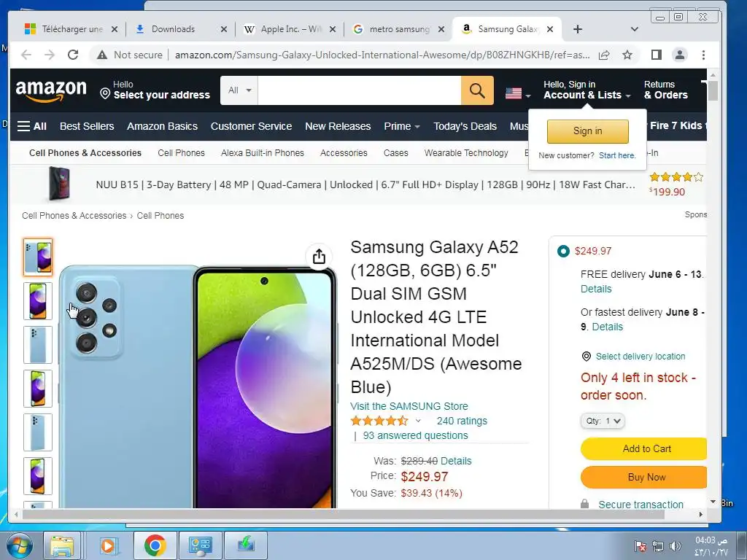Select the $249.97 buying option radio button
The height and width of the screenshot is (560, 747).
coord(563,251)
